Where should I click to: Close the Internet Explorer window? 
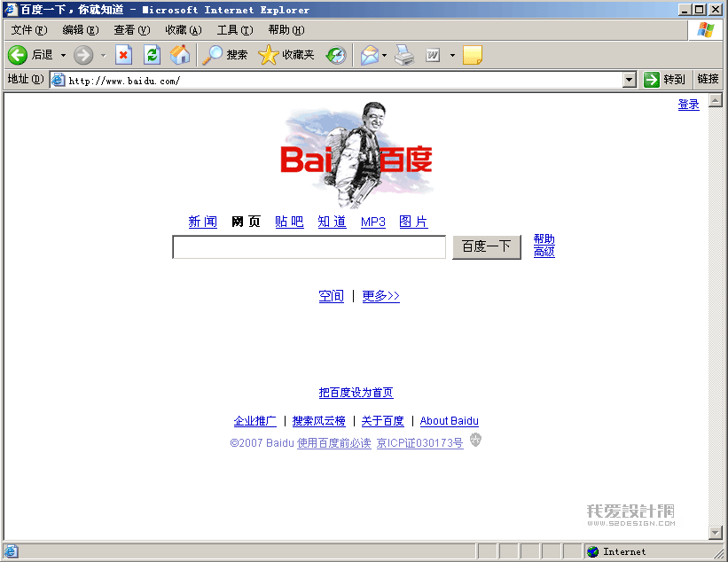(715, 9)
